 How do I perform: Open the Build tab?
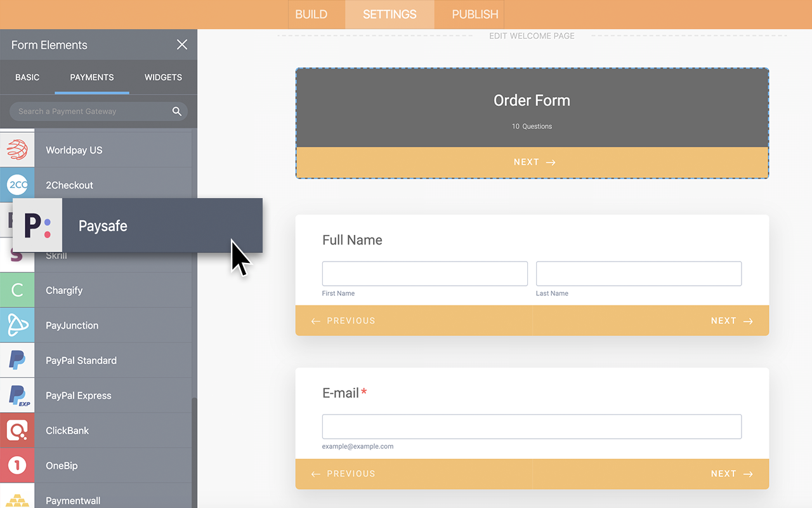click(x=311, y=15)
